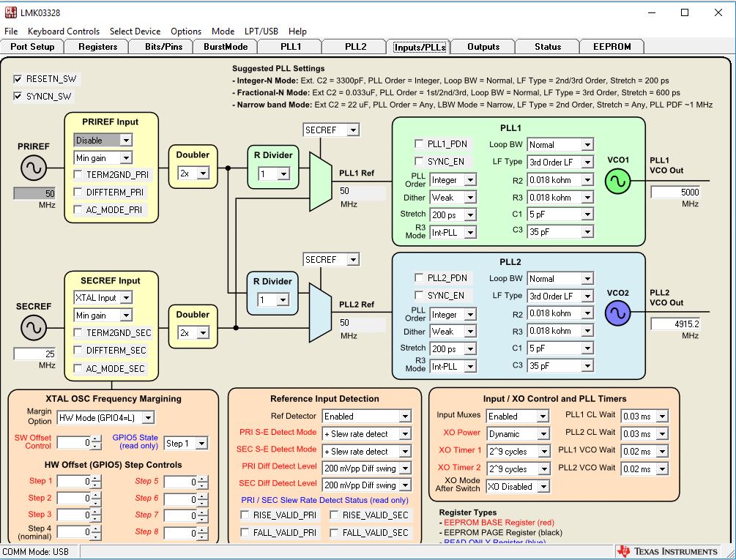The height and width of the screenshot is (560, 736).
Task: Check the FALL_VALID_SEC checkbox
Action: (x=334, y=532)
